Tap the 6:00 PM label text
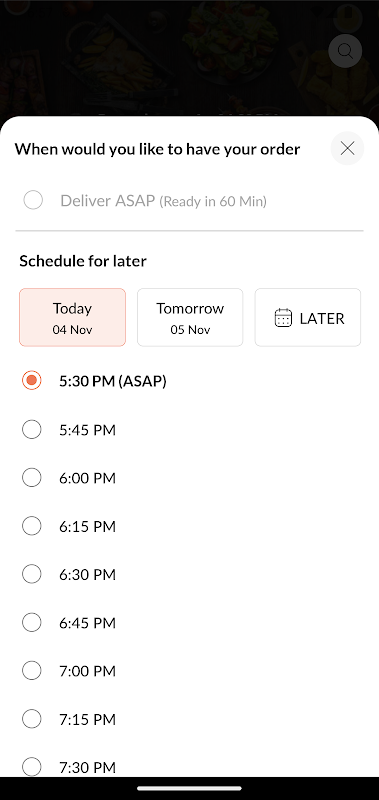This screenshot has height=800, width=379. [88, 478]
